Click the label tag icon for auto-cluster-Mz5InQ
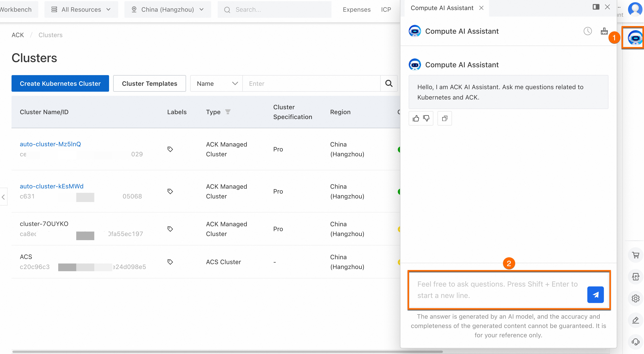This screenshot has width=644, height=354. (170, 149)
